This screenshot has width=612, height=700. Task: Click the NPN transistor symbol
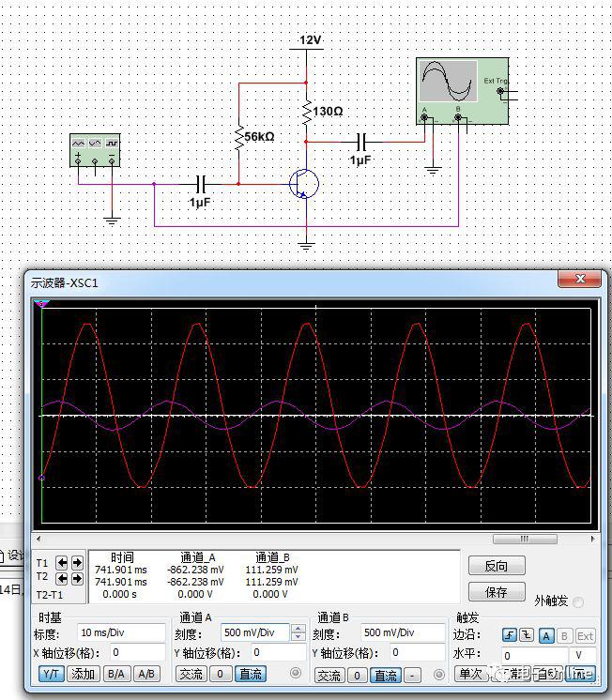[304, 184]
